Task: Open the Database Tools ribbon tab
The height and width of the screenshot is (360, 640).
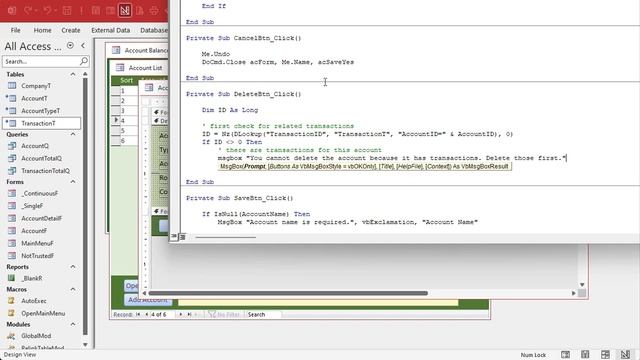Action: [153, 30]
